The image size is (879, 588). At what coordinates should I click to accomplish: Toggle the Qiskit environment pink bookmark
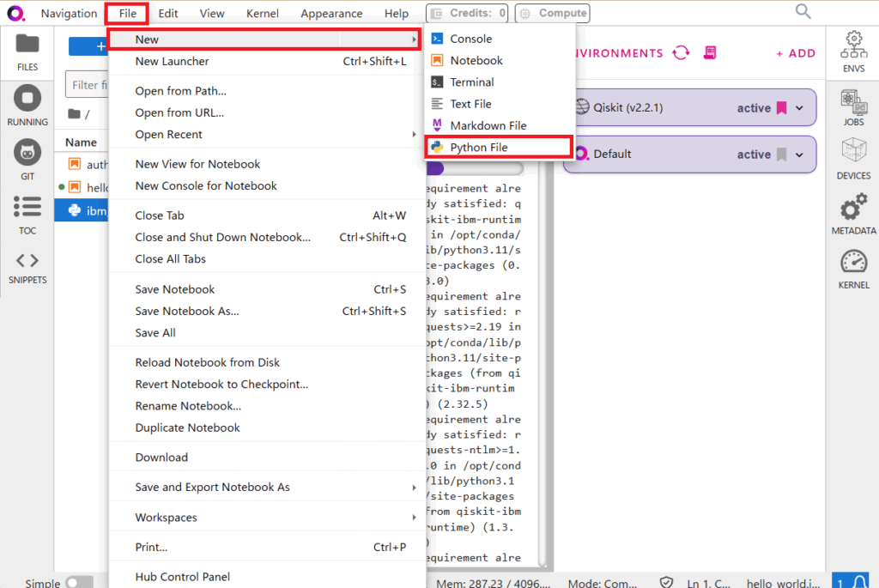(781, 108)
